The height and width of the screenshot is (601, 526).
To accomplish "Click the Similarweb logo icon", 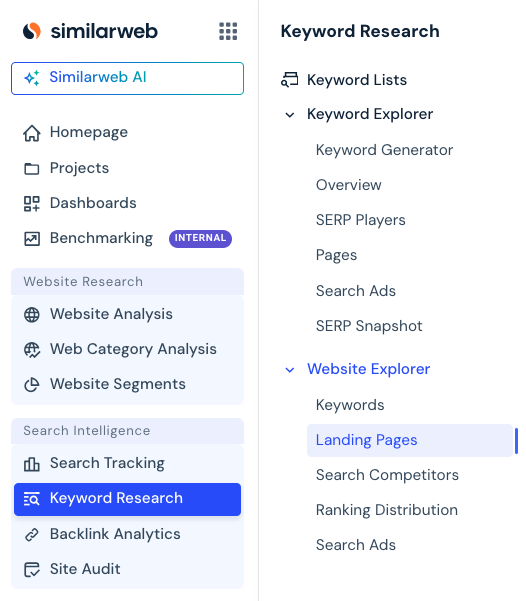I will pyautogui.click(x=32, y=31).
